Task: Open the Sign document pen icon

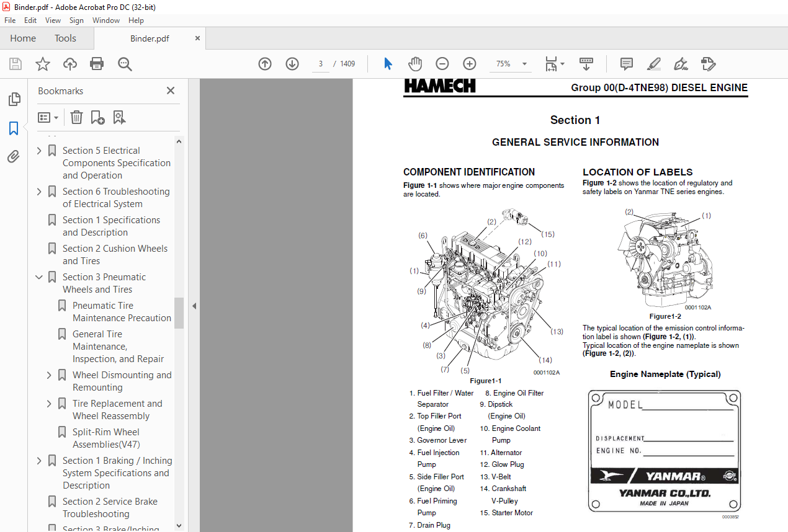Action: (x=681, y=64)
